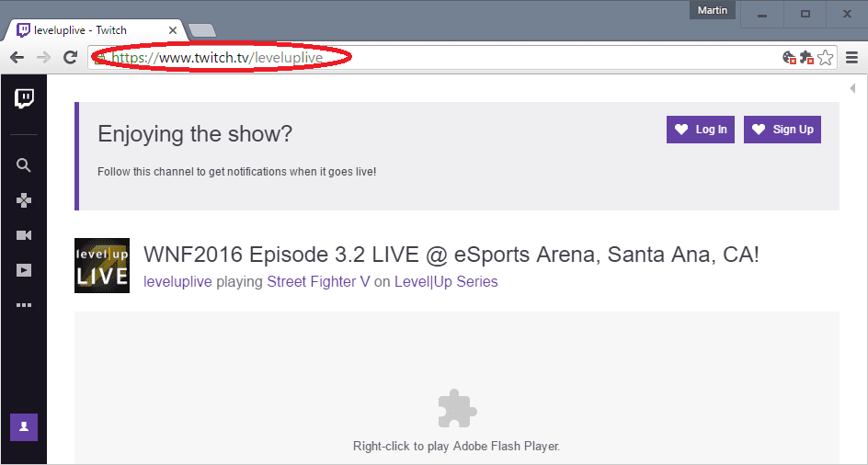Open the Games gamepad icon in sidebar
Screen dimensions: 868x465
24,200
